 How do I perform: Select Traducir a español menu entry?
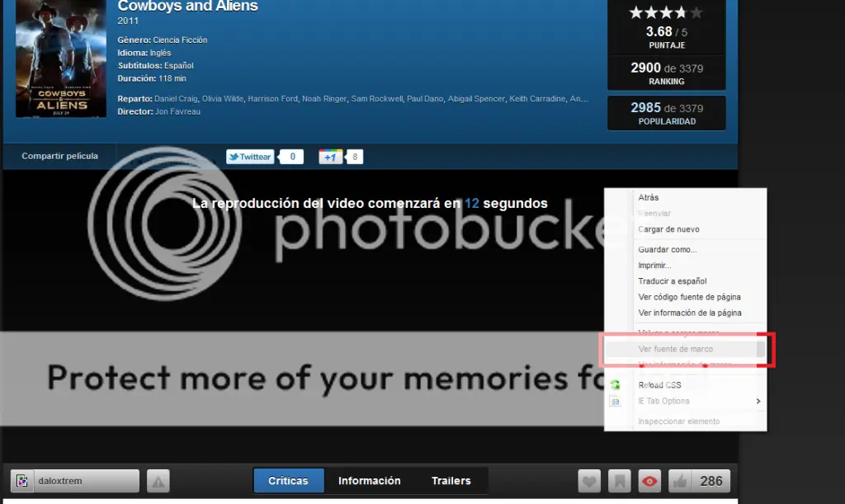672,280
